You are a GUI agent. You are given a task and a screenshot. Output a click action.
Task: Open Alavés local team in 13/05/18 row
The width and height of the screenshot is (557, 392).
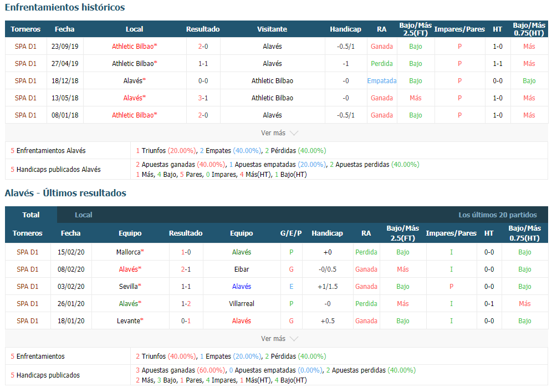(x=134, y=98)
